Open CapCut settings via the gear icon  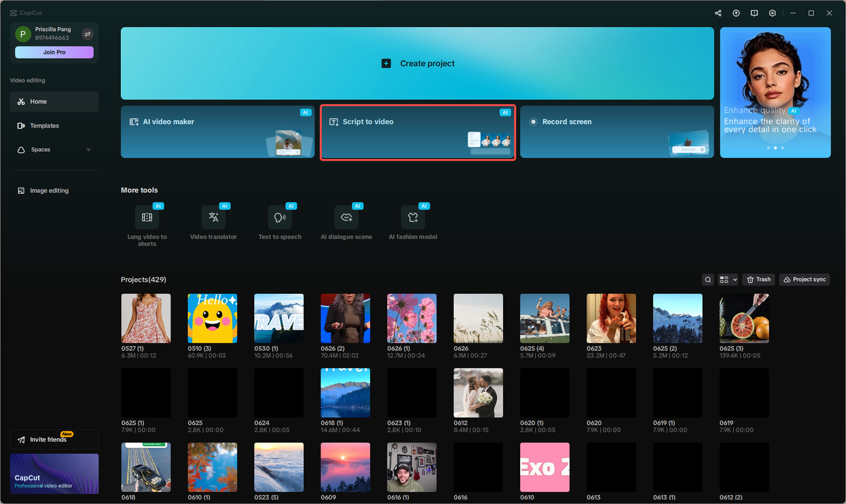(x=772, y=13)
